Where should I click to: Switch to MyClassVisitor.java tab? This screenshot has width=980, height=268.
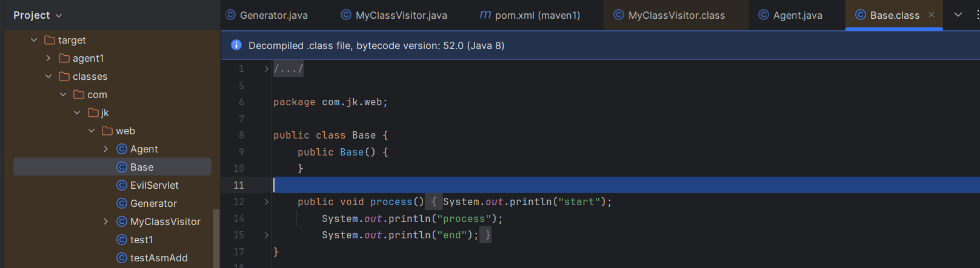point(394,15)
